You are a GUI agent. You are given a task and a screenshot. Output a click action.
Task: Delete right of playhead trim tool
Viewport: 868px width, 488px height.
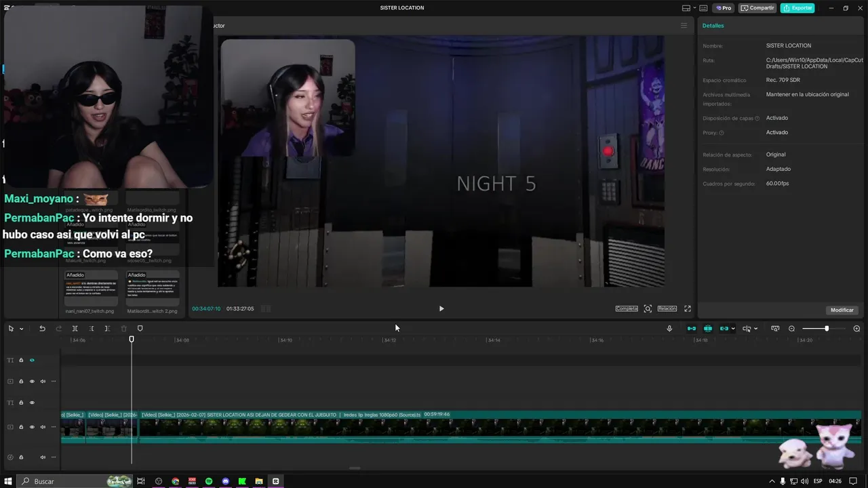coord(107,329)
